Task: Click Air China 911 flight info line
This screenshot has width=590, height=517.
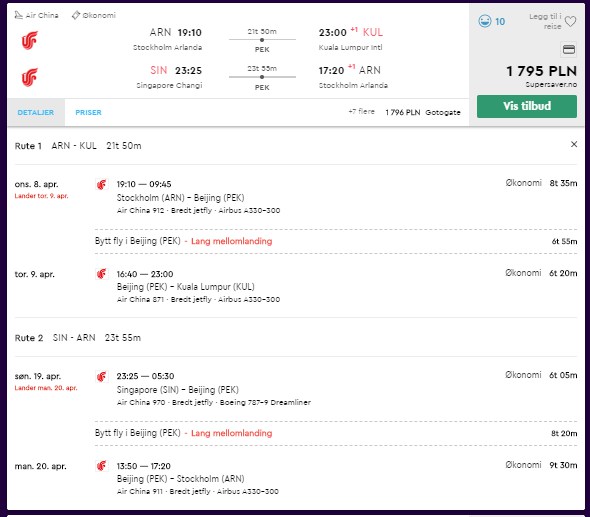Action: (198, 491)
